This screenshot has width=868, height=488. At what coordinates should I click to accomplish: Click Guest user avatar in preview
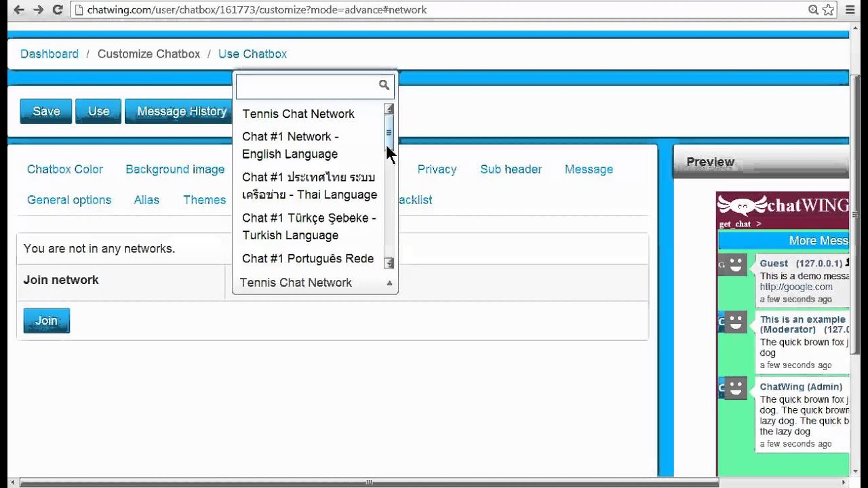click(x=736, y=264)
